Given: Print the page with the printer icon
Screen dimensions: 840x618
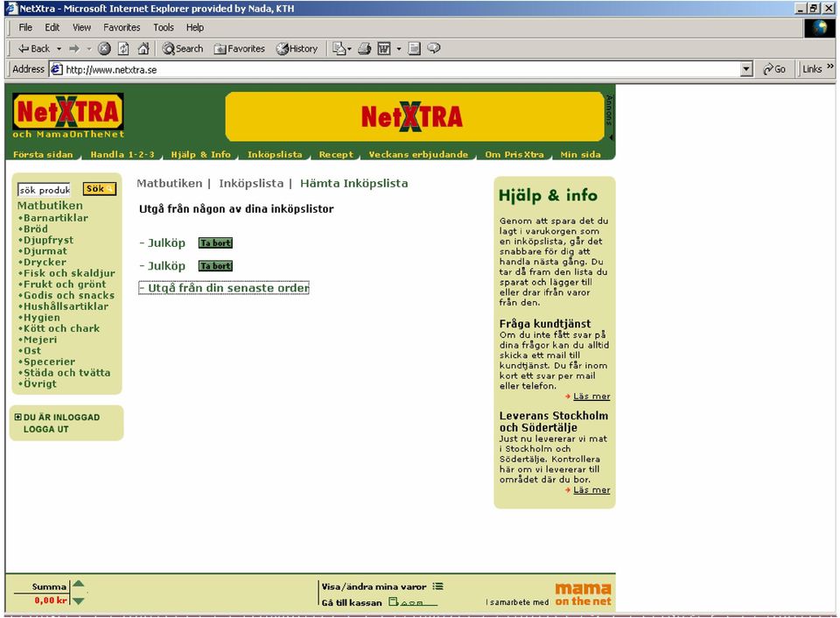Looking at the screenshot, I should coord(365,49).
